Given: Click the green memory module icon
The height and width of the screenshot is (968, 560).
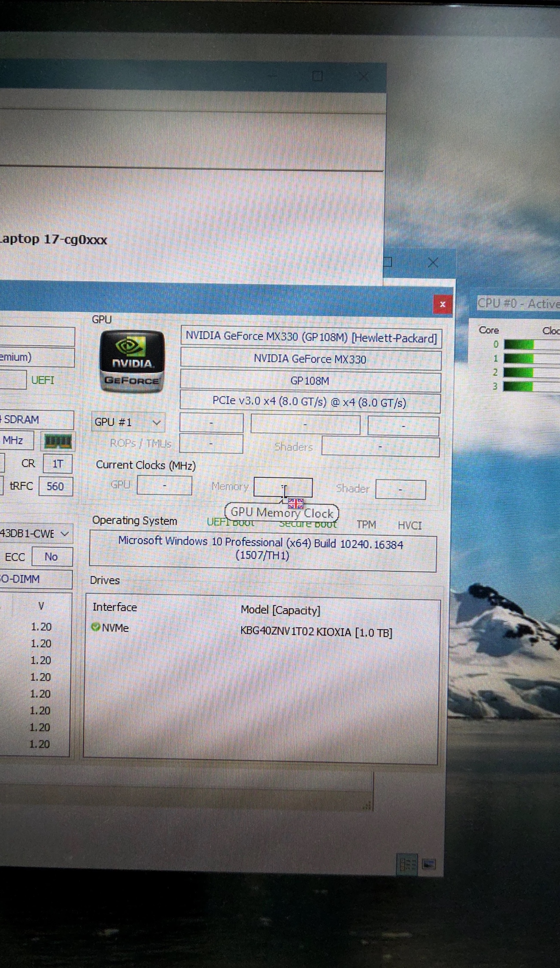Looking at the screenshot, I should 58,441.
